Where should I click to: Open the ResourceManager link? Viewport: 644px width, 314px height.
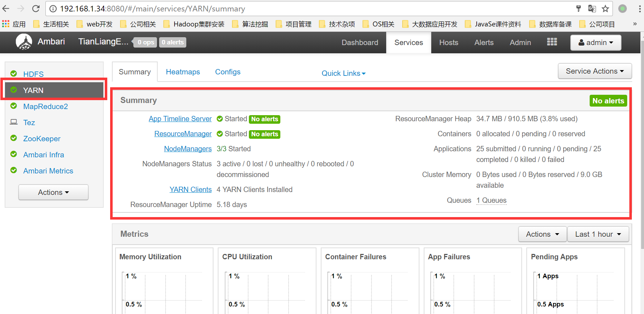click(183, 134)
